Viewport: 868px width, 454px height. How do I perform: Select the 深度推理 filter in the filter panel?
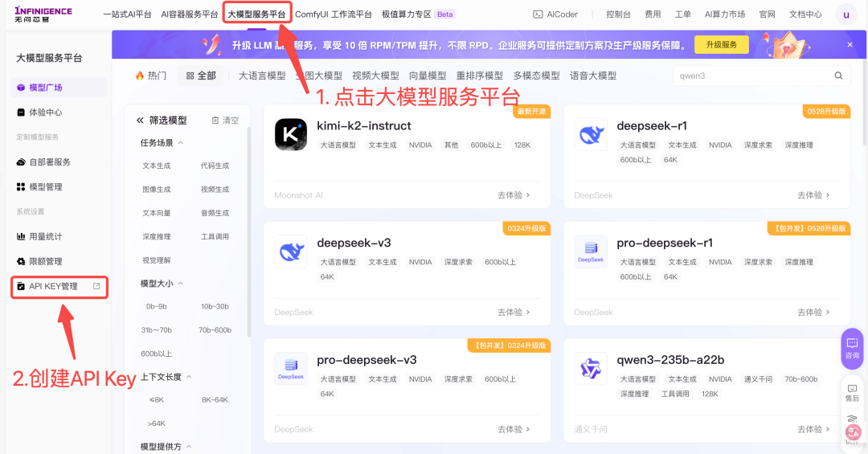[x=157, y=236]
